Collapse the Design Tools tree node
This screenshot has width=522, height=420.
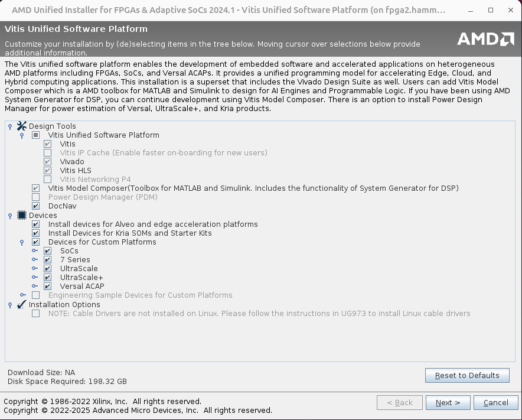coord(10,126)
